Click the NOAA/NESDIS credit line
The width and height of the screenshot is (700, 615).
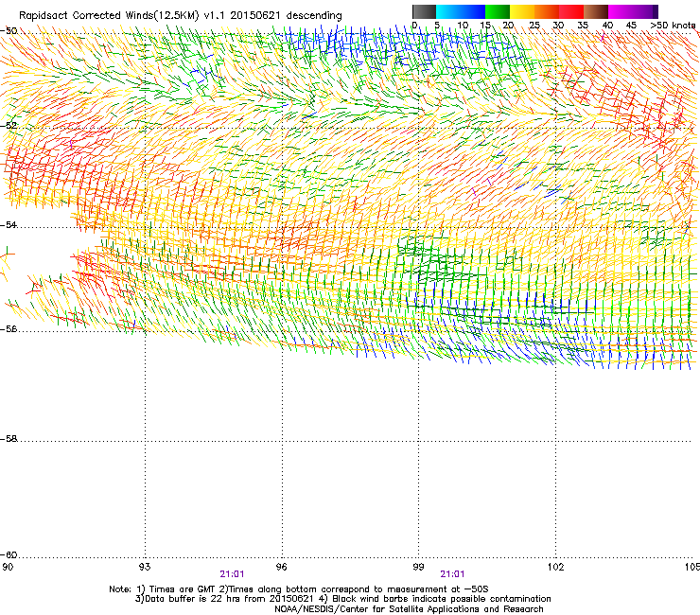(409, 609)
